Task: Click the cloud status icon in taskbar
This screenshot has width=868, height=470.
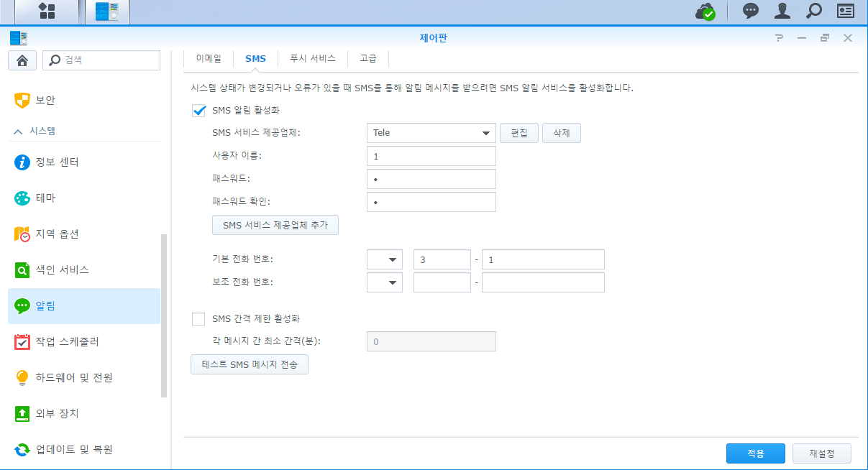Action: click(x=705, y=11)
